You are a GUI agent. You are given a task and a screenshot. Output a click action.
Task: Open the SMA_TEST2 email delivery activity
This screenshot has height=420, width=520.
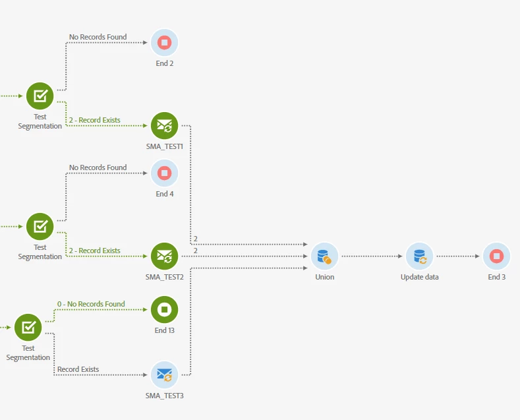pos(165,256)
